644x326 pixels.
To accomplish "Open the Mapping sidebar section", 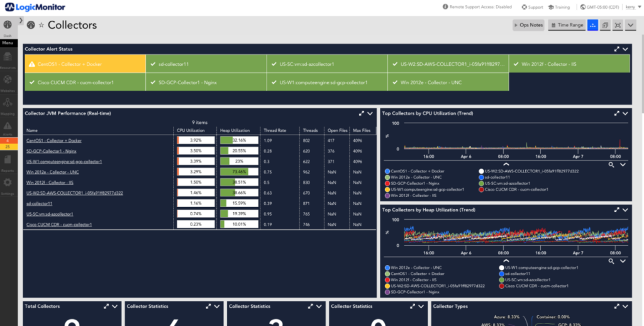I will coord(8,105).
